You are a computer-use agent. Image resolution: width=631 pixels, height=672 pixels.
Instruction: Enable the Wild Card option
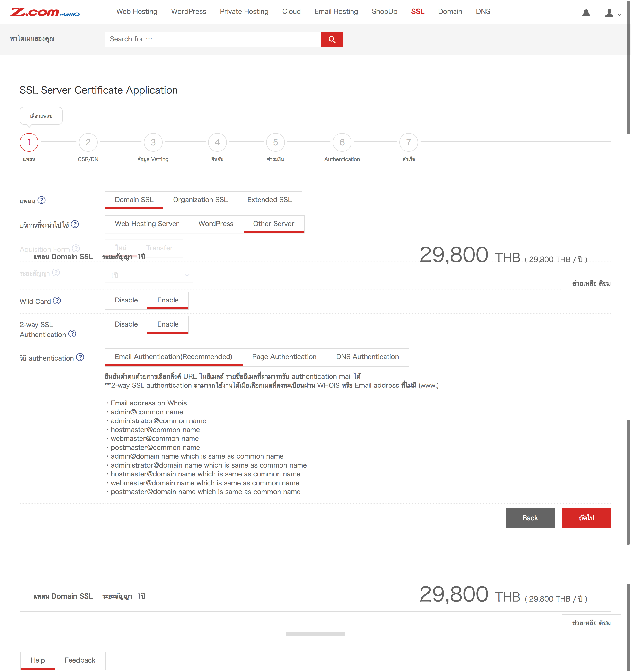tap(168, 300)
